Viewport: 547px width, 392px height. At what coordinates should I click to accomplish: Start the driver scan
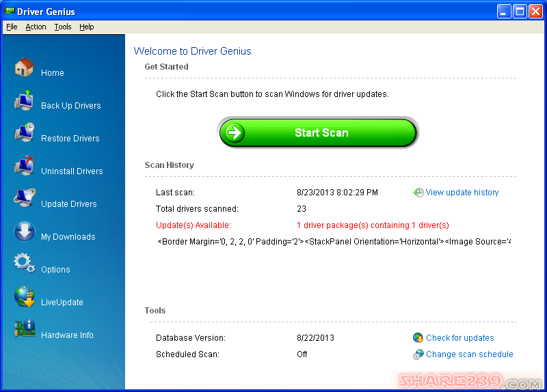click(318, 132)
